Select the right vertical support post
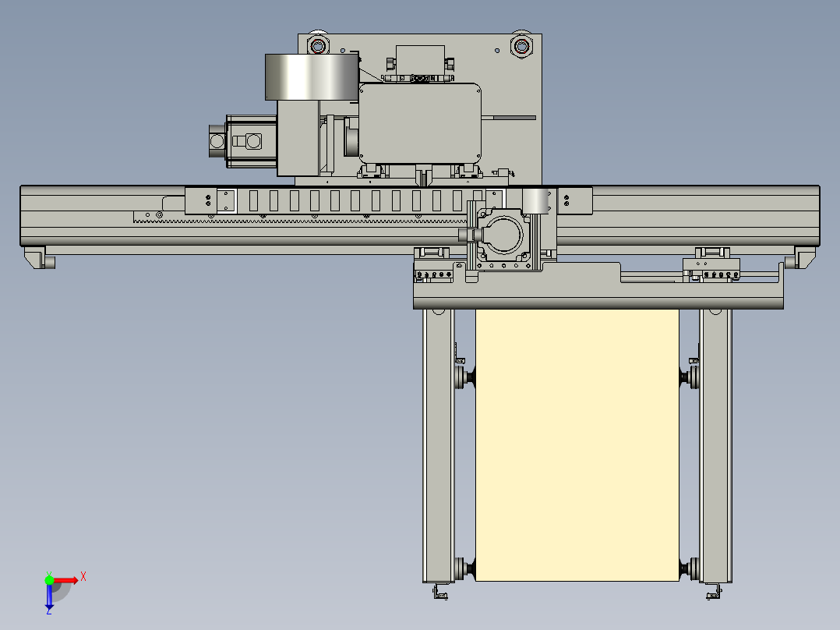Screen dimensions: 840x630 pyautogui.click(x=715, y=445)
